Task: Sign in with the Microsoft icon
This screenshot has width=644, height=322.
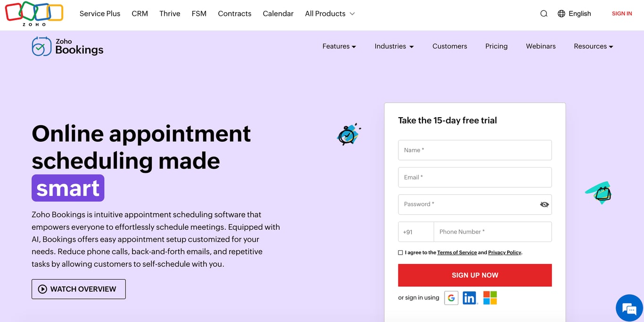Action: coord(490,298)
